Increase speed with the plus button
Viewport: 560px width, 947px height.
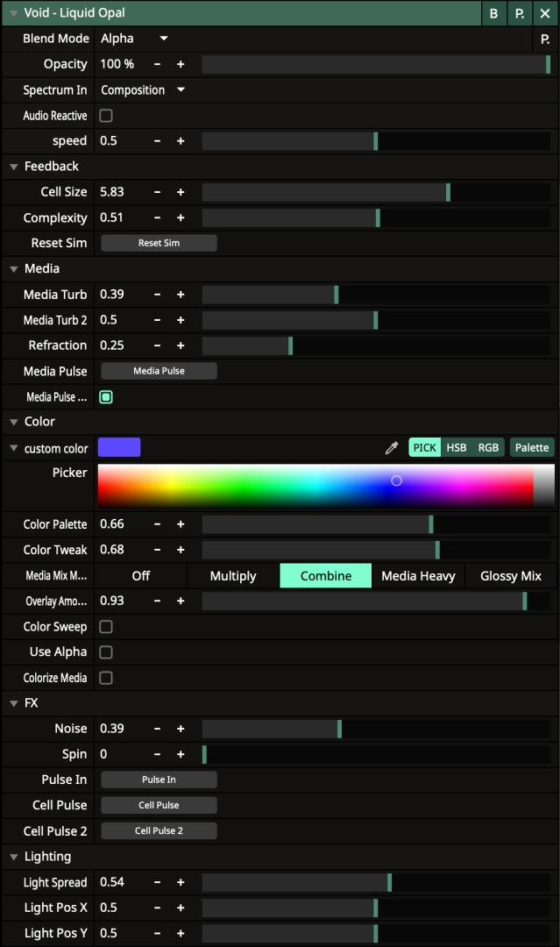click(181, 140)
